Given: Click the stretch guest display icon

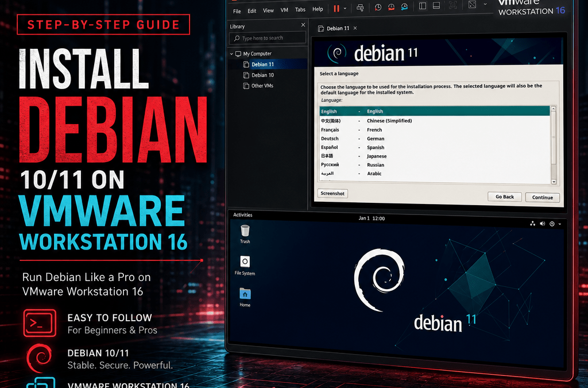Looking at the screenshot, I should pyautogui.click(x=472, y=5).
